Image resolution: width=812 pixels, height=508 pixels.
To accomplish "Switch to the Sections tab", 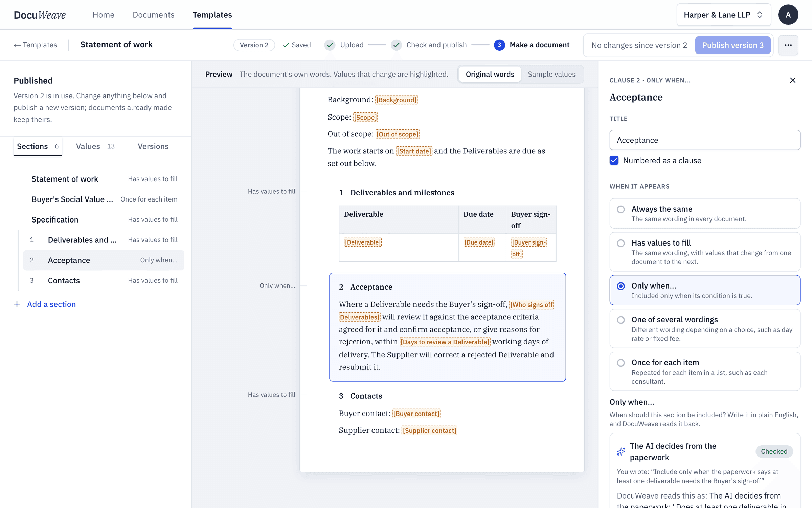I will (x=38, y=146).
